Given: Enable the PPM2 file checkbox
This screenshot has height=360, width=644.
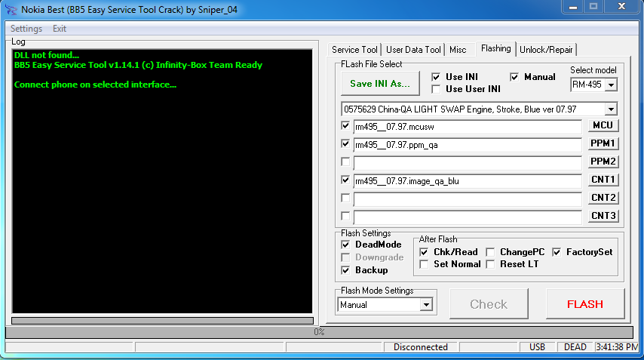Looking at the screenshot, I should coord(345,162).
